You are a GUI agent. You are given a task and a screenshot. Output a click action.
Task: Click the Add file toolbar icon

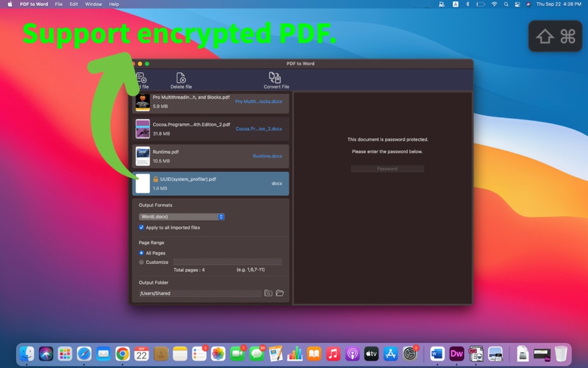pyautogui.click(x=142, y=77)
